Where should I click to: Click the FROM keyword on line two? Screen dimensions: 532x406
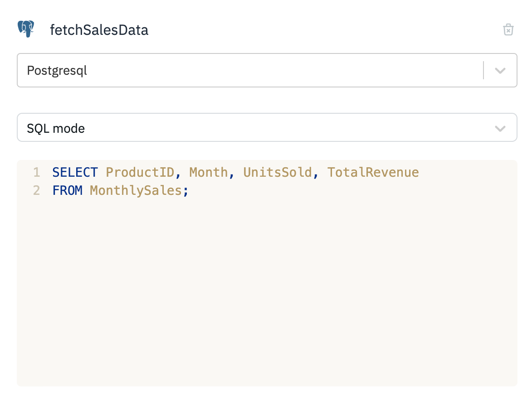[67, 191]
